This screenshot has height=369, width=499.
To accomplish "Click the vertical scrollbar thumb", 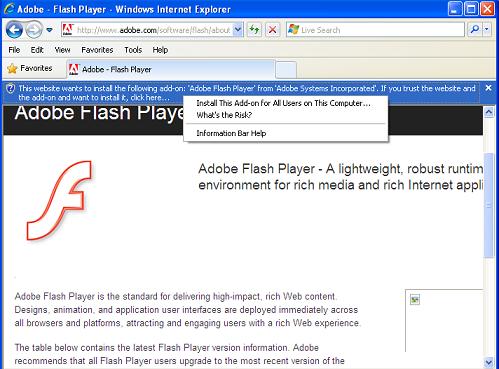I will [x=489, y=205].
